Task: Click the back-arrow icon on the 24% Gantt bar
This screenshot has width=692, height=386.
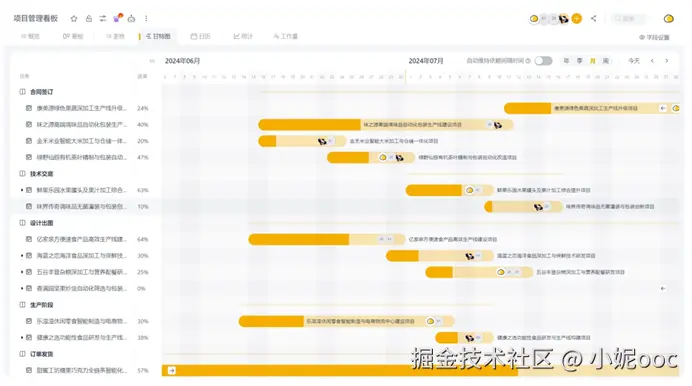Action: point(663,108)
